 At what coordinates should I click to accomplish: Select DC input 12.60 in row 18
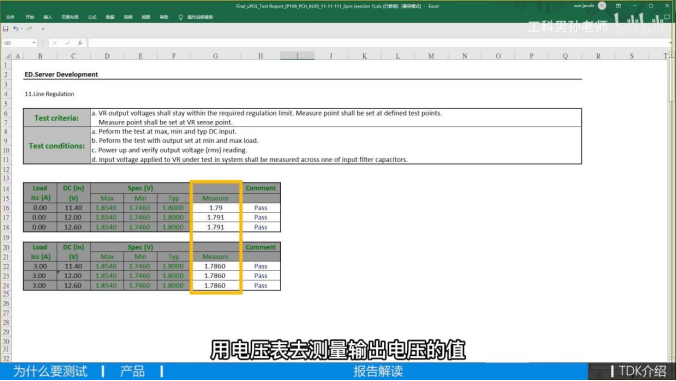73,227
